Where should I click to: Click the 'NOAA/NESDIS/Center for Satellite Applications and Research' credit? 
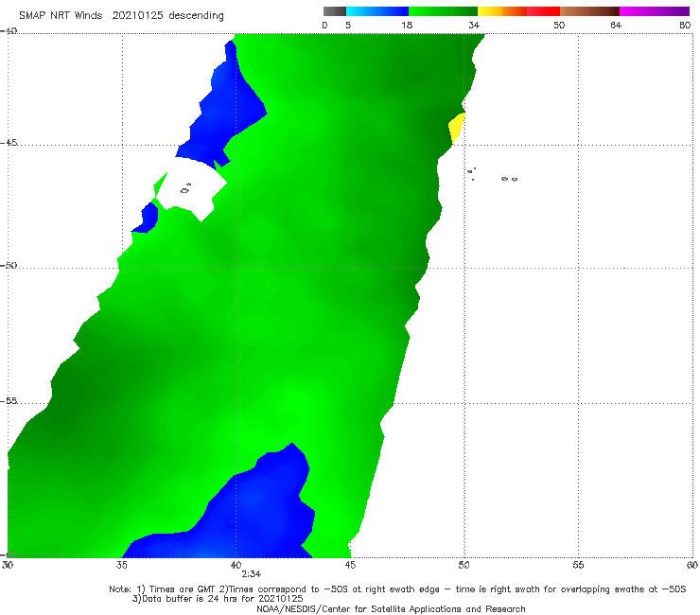(391, 609)
